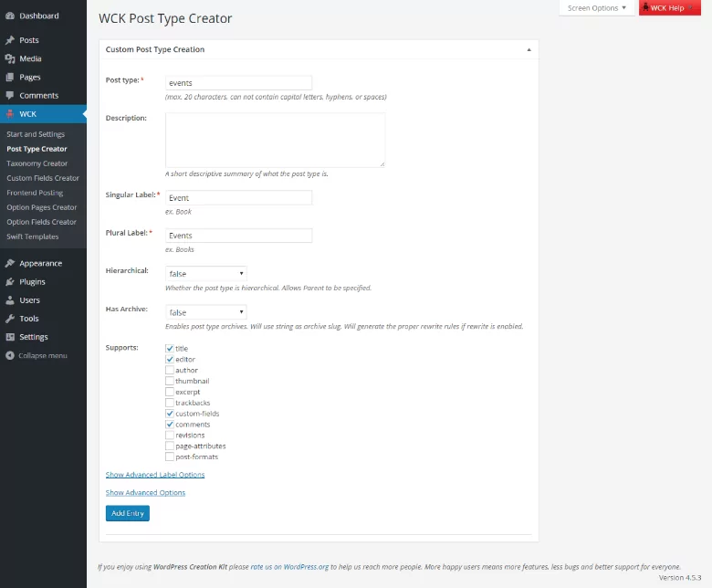Click the Posts pushpin icon

[10, 40]
